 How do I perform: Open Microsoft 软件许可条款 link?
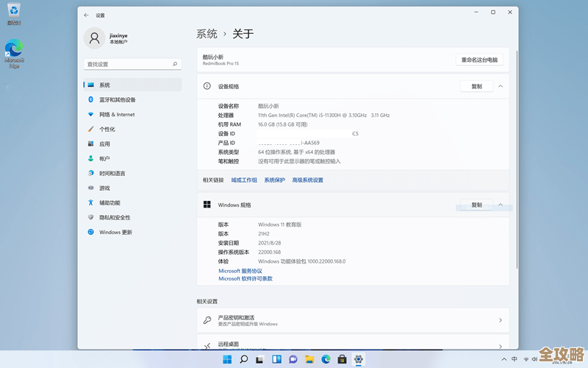[245, 279]
